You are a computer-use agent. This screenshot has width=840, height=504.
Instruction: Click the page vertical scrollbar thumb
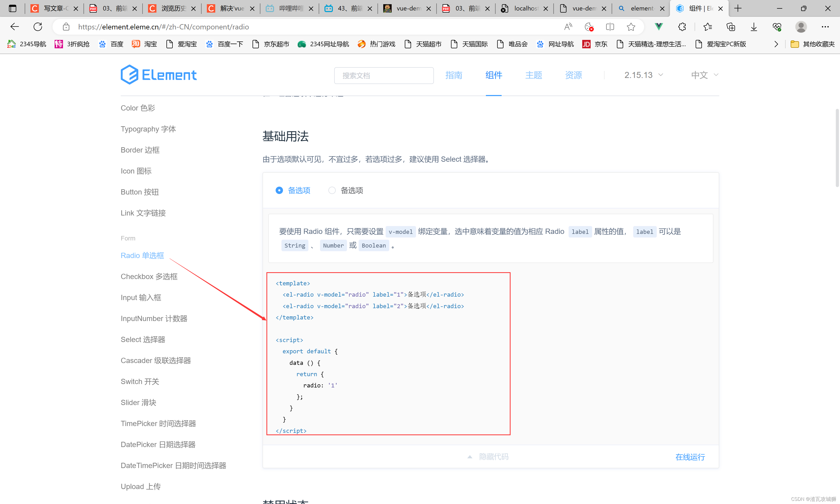click(x=837, y=148)
